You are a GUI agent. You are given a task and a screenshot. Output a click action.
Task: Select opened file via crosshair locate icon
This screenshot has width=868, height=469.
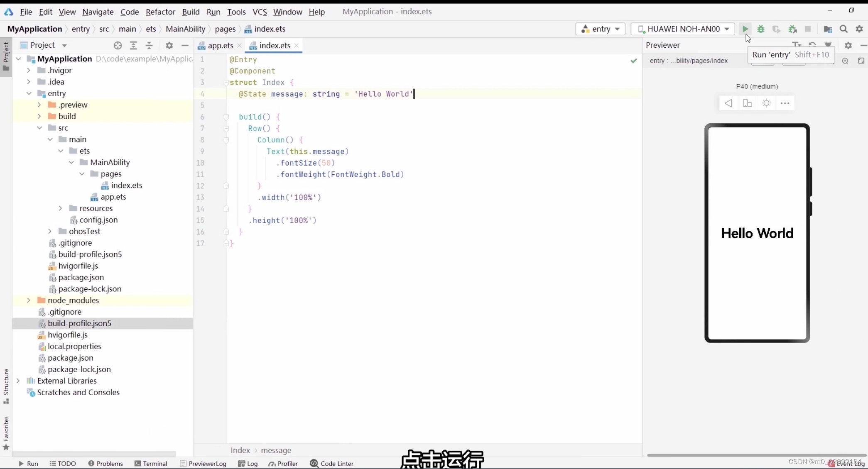click(x=118, y=45)
